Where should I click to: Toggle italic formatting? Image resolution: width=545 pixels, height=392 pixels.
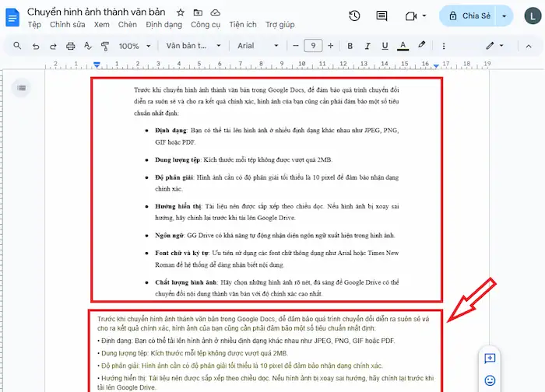[x=367, y=46]
